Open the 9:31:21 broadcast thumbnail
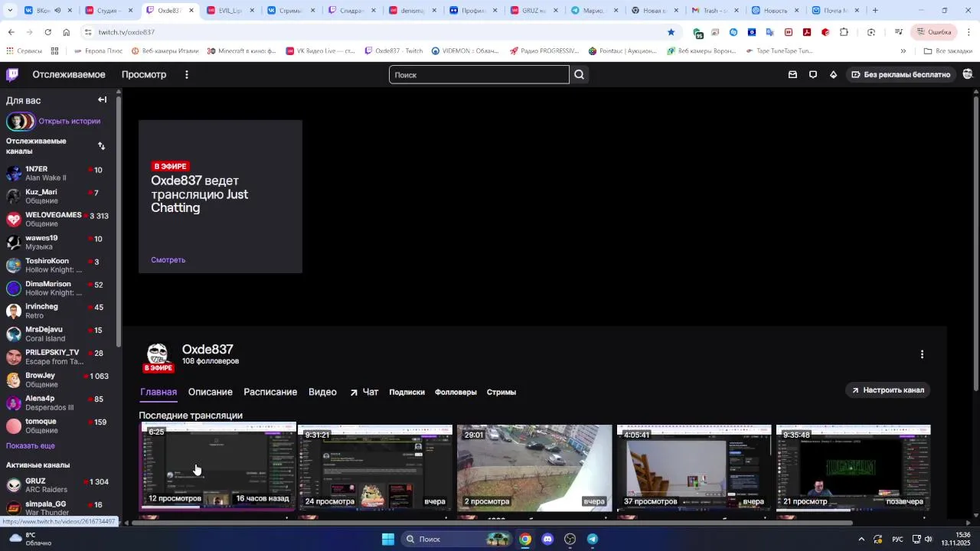The image size is (980, 551). point(376,468)
